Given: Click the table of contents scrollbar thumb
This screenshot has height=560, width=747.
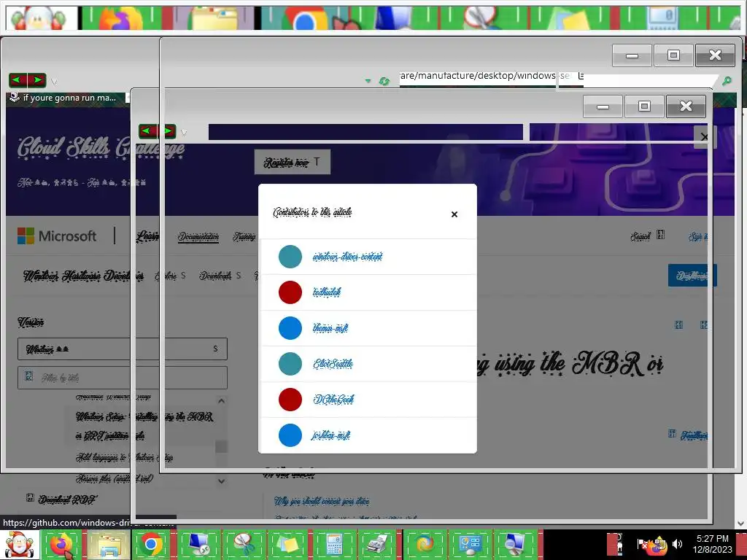Looking at the screenshot, I should pyautogui.click(x=221, y=447).
